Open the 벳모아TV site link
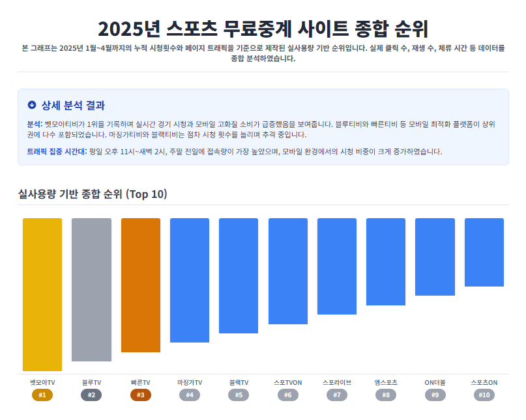The width and height of the screenshot is (526, 420). click(x=42, y=382)
